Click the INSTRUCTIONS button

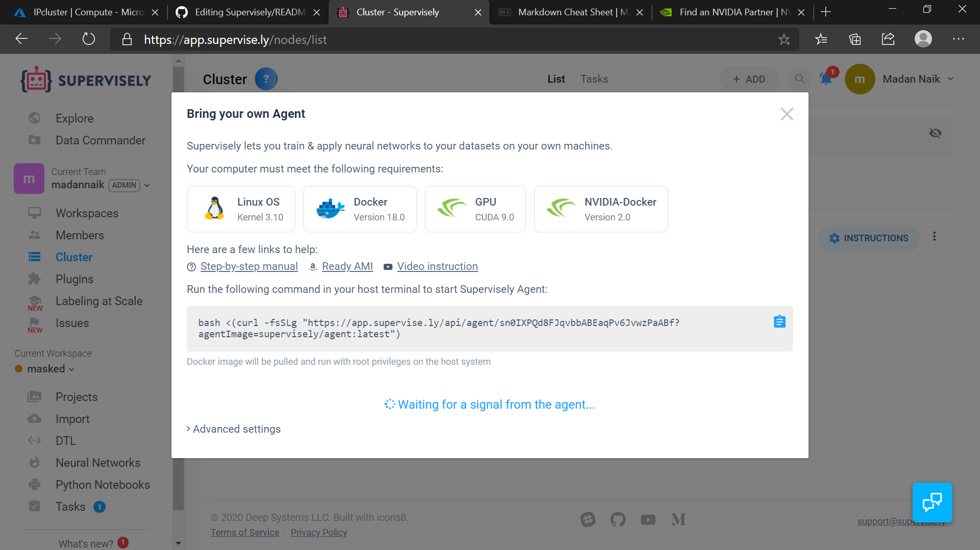pos(869,238)
